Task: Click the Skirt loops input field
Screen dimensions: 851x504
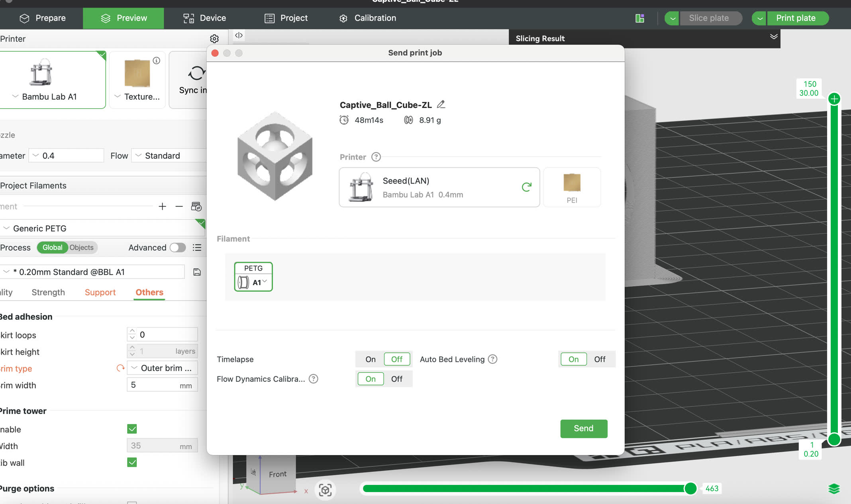Action: tap(162, 334)
